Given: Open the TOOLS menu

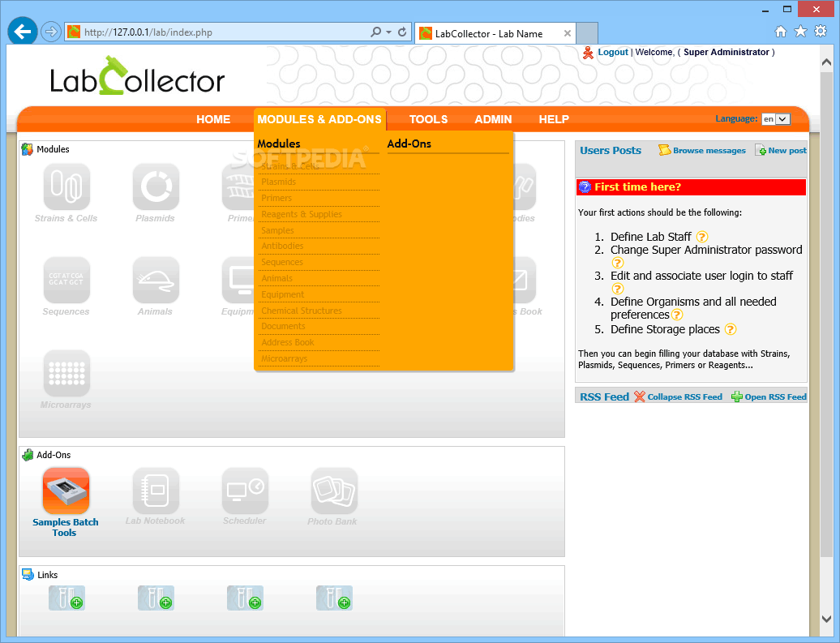Looking at the screenshot, I should pyautogui.click(x=428, y=119).
